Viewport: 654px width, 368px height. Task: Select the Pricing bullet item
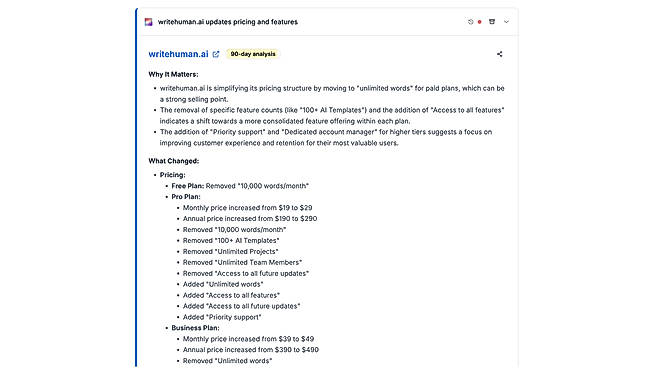172,175
